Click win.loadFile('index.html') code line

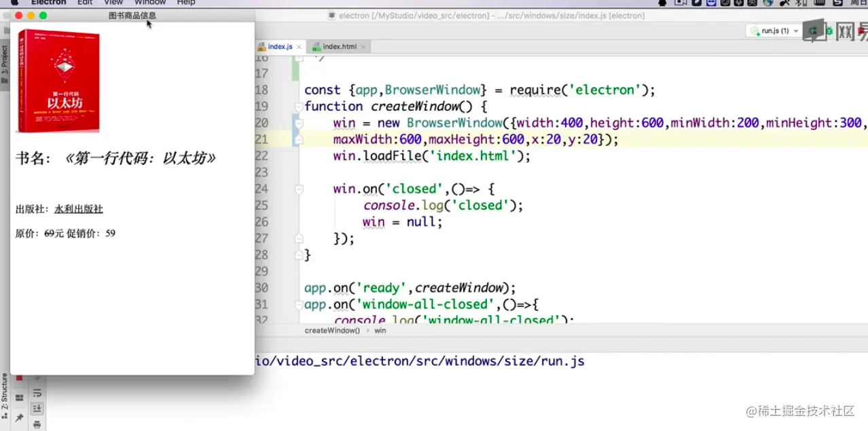click(431, 156)
